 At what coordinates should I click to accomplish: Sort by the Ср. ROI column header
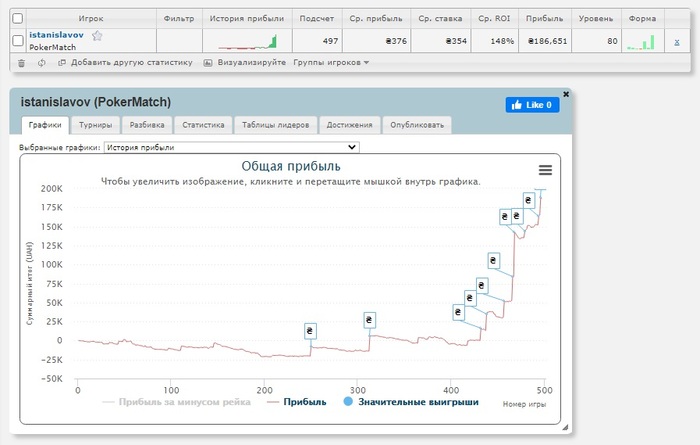(x=494, y=18)
